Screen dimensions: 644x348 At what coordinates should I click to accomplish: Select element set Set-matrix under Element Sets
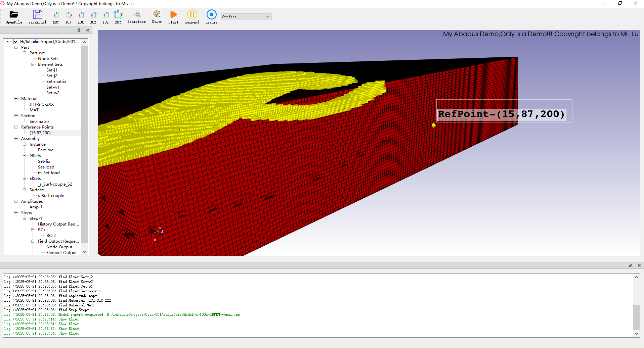(x=56, y=82)
